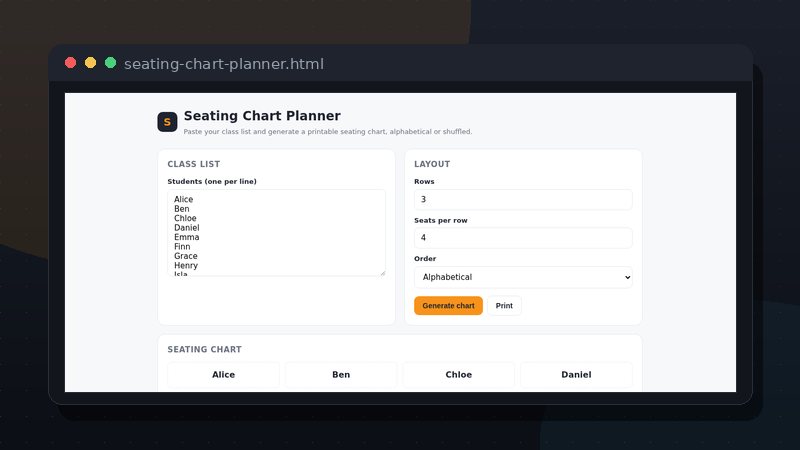This screenshot has height=450, width=800.
Task: Click the name Chloe in the student list
Action: (x=185, y=218)
